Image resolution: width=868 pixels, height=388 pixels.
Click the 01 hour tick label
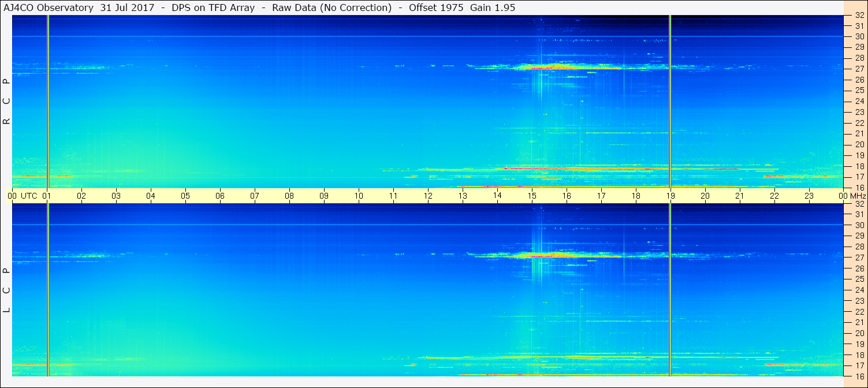tap(47, 196)
